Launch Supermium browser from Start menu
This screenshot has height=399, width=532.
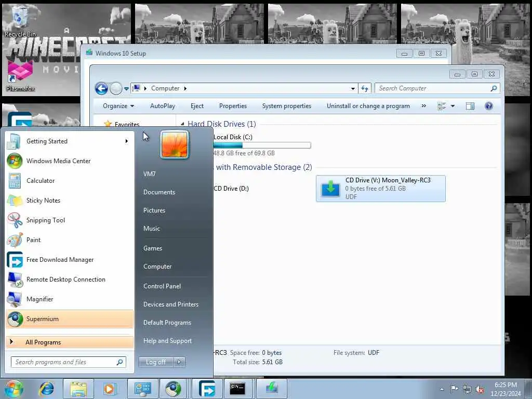point(70,319)
